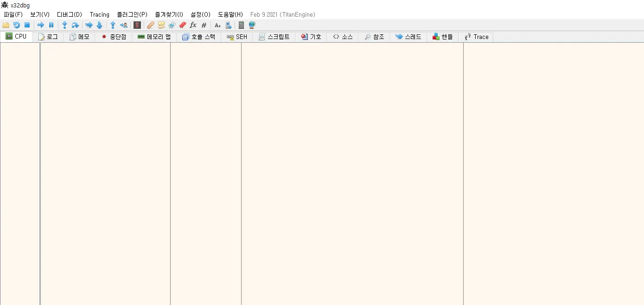644x305 pixels.
Task: Click the Run Till Return up-arrow icon
Action: tap(113, 25)
